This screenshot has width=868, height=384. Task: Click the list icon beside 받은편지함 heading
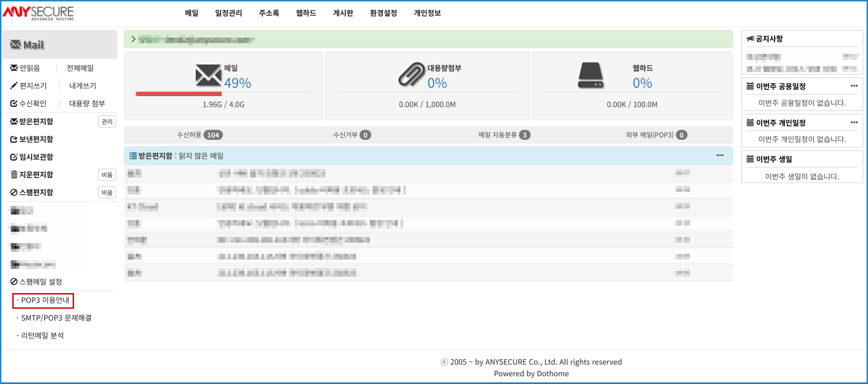133,156
